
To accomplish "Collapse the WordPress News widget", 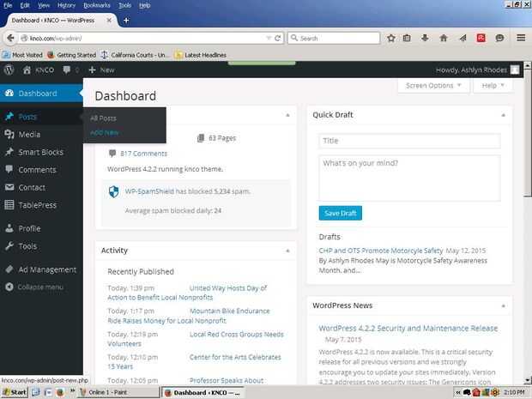I will [503, 306].
